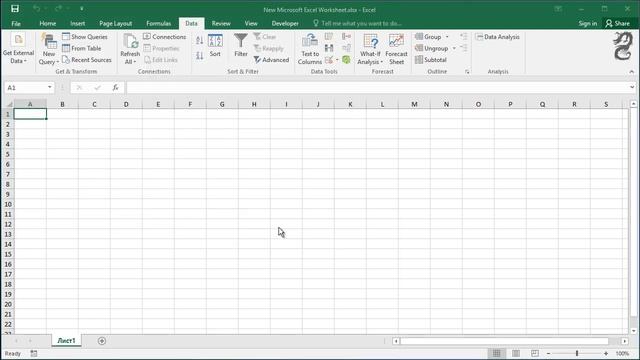Insert Subtotal in Outline group
The width and height of the screenshot is (640, 360).
[431, 60]
